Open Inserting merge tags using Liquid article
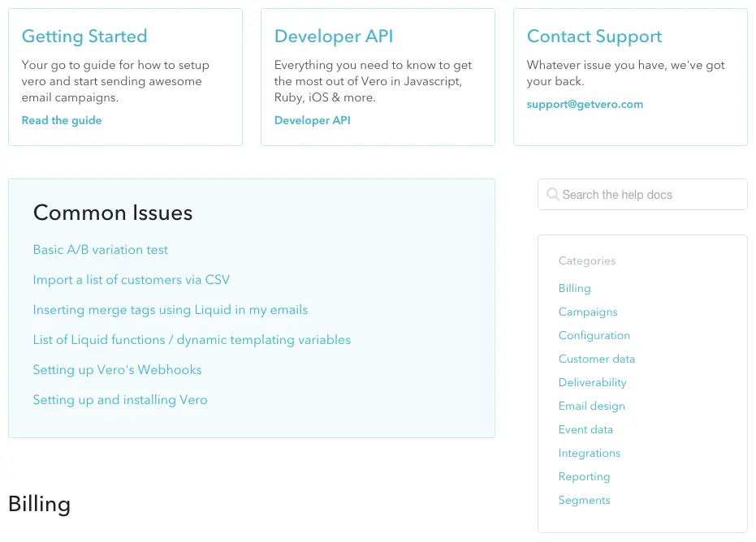The height and width of the screenshot is (542, 756). [x=171, y=310]
